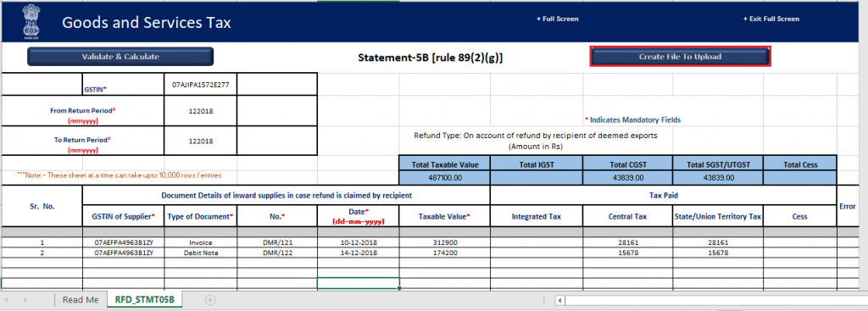Viewport: 868px width, 311px height.
Task: Select document number DMR/122
Action: pyautogui.click(x=277, y=253)
